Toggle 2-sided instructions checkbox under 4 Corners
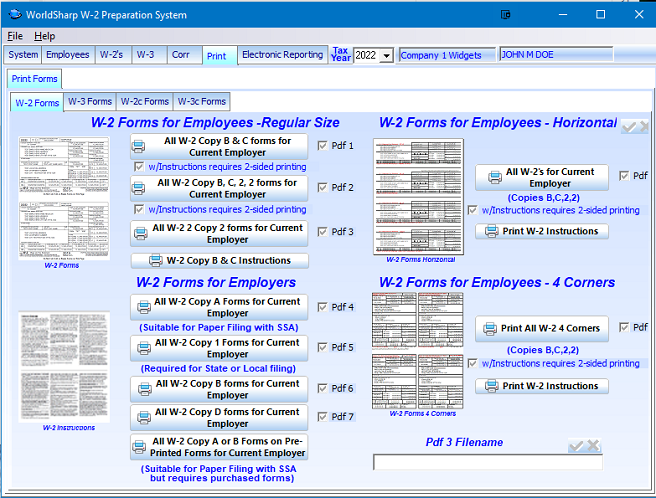Screen dimensions: 656x498 point(473,364)
